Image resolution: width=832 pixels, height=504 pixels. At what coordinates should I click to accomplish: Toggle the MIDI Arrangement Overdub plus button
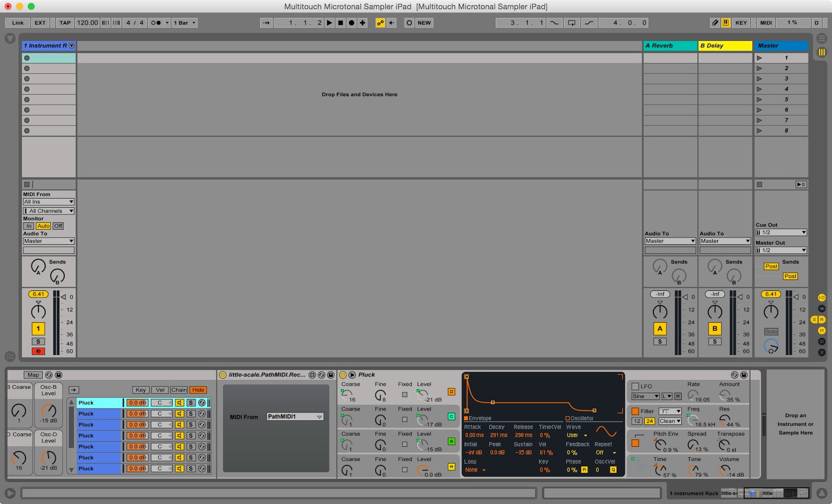(362, 23)
